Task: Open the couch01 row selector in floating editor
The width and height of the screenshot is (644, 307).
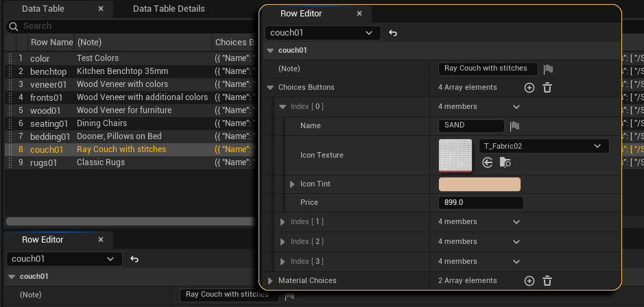Action: pyautogui.click(x=322, y=33)
